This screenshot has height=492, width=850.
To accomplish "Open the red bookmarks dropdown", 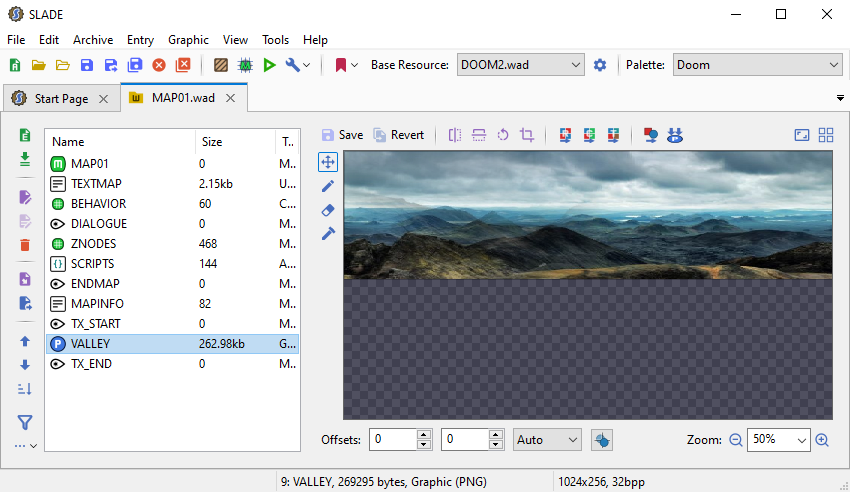I will 346,65.
